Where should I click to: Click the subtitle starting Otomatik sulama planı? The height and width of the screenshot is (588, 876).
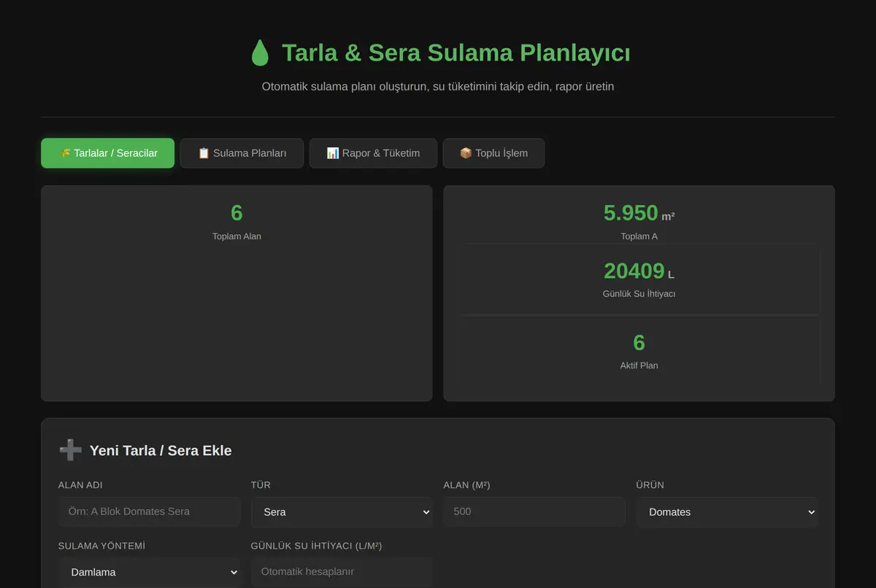click(438, 87)
